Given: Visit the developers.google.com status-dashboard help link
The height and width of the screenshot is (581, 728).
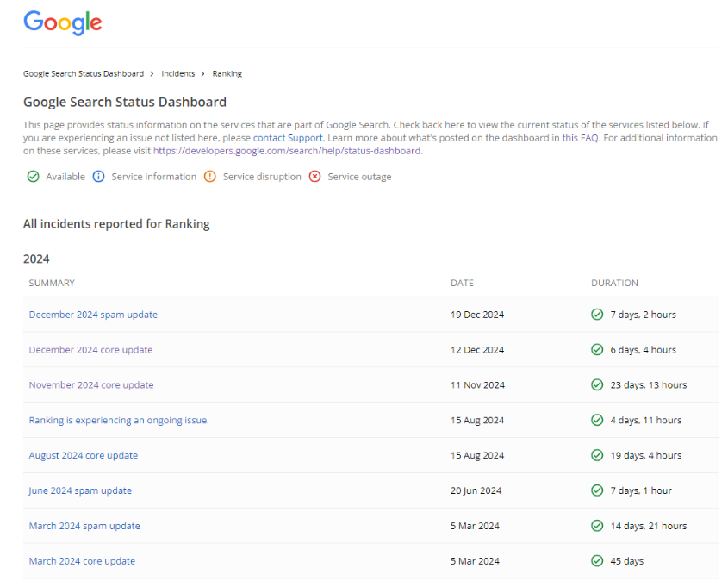Looking at the screenshot, I should coord(287,151).
